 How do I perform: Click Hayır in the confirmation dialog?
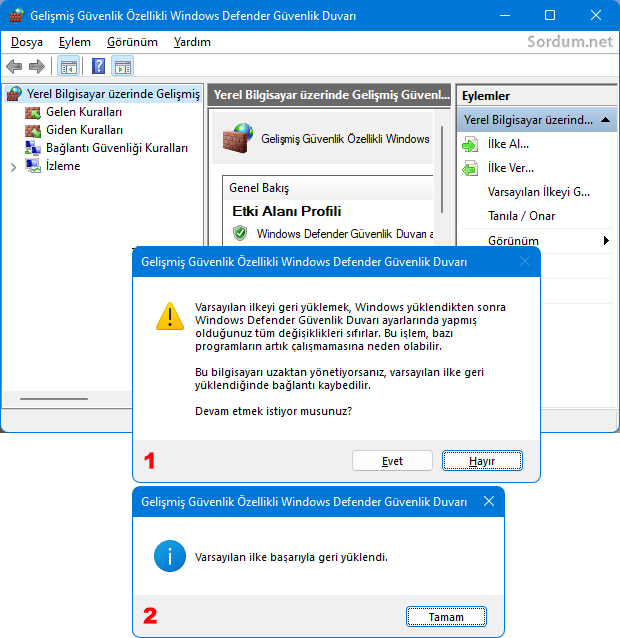[x=482, y=461]
